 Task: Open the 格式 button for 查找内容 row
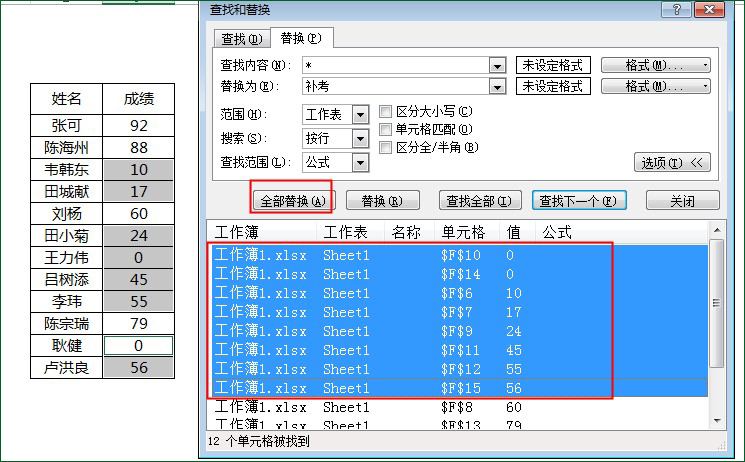[656, 65]
